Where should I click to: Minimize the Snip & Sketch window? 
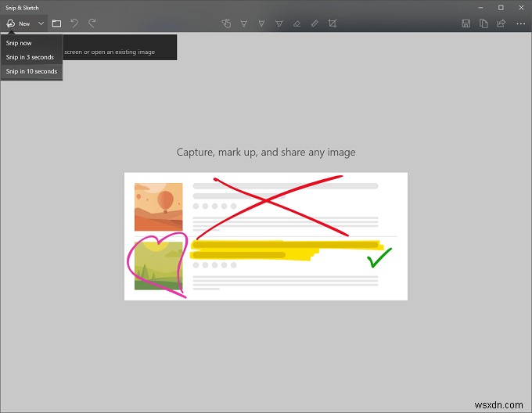(x=481, y=8)
